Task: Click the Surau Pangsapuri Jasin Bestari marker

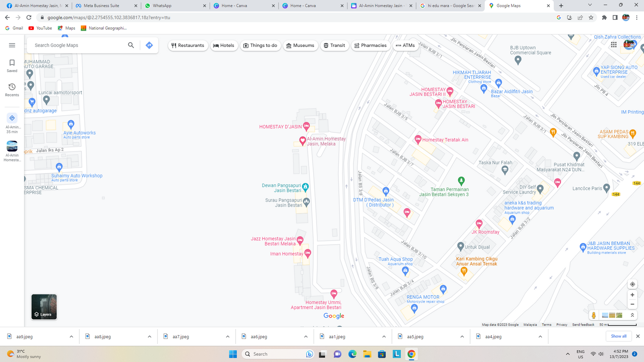Action: pos(306,202)
